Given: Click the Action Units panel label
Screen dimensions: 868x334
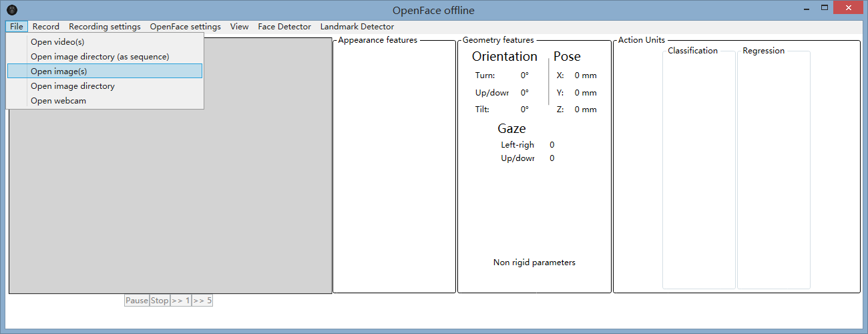Looking at the screenshot, I should click(642, 40).
